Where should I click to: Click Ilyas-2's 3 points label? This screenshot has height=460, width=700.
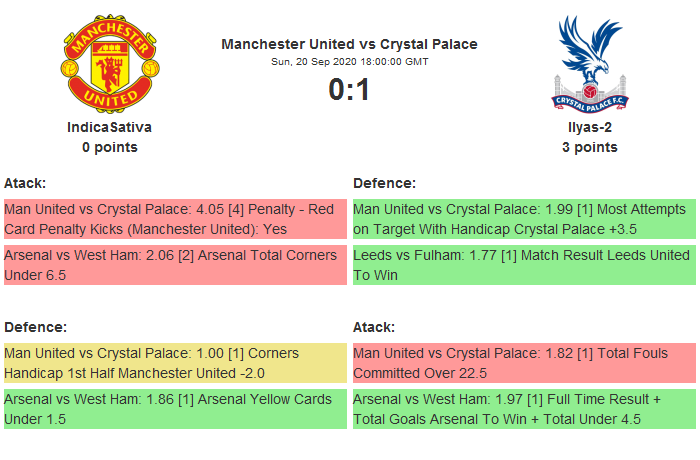click(589, 147)
